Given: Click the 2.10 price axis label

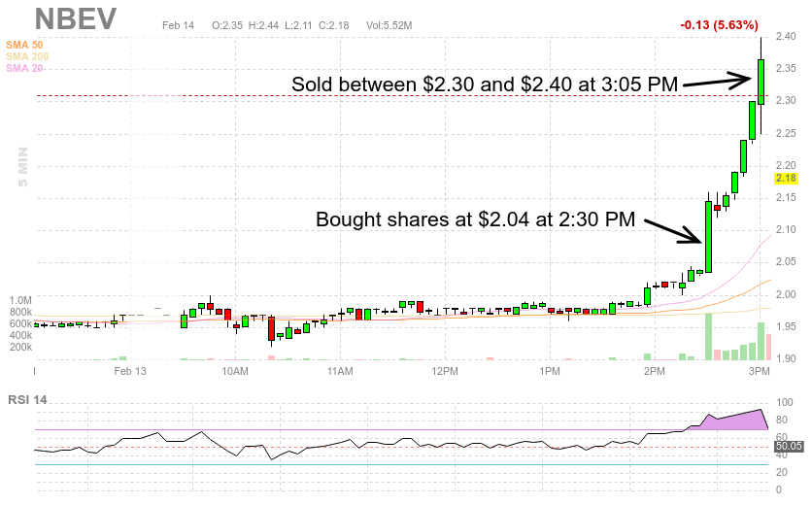Looking at the screenshot, I should [x=786, y=230].
